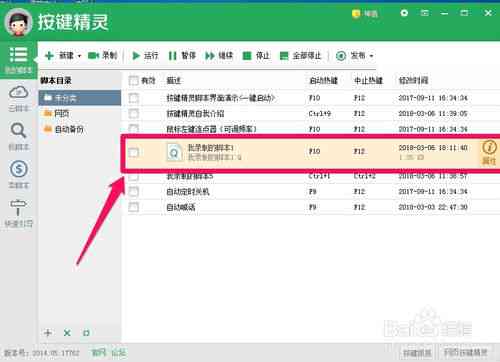Open the main menu icon beside the gear
The height and width of the screenshot is (362, 500).
(424, 13)
